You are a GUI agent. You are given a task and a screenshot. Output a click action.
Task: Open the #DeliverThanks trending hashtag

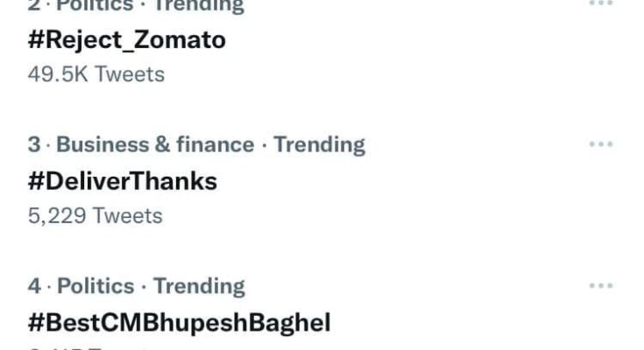click(x=123, y=181)
